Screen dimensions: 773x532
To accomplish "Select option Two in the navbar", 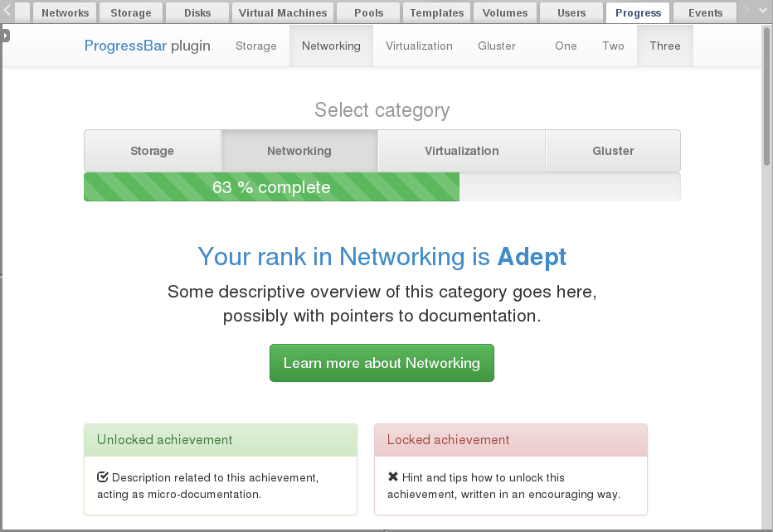I will (613, 46).
